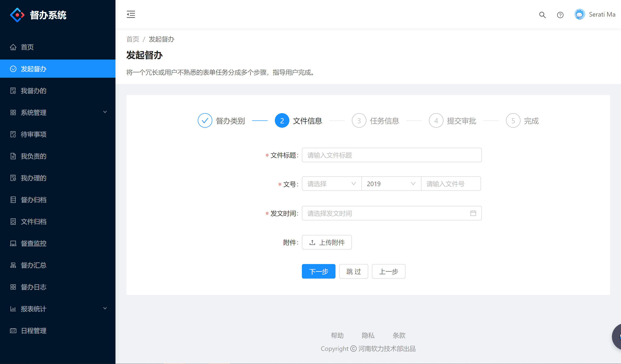
Task: Click the calendar icon in 发文时间 field
Action: point(473,213)
